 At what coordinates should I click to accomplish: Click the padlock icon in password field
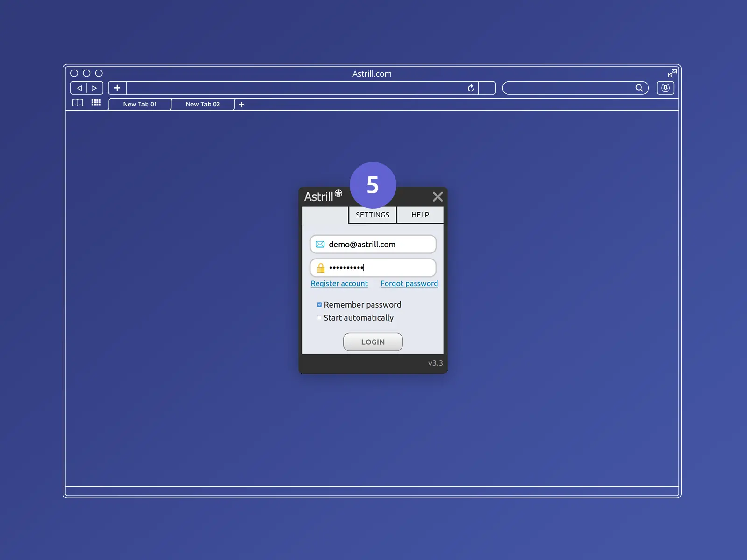click(321, 267)
